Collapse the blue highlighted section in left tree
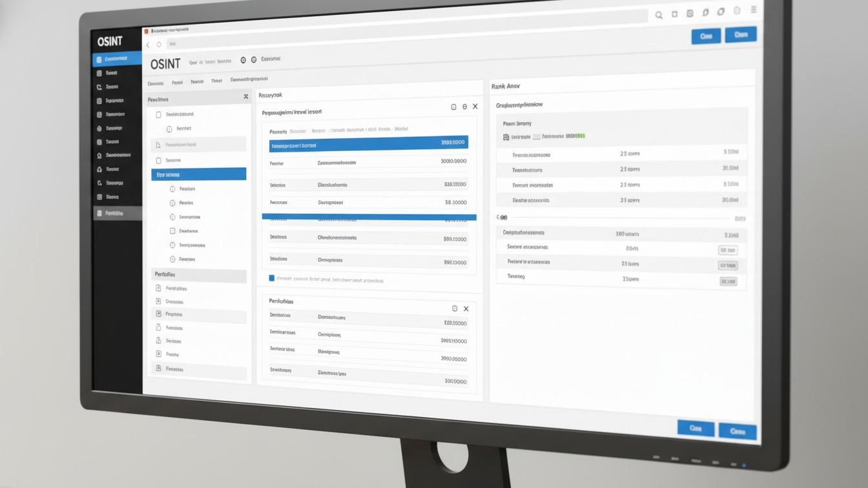 click(x=198, y=174)
